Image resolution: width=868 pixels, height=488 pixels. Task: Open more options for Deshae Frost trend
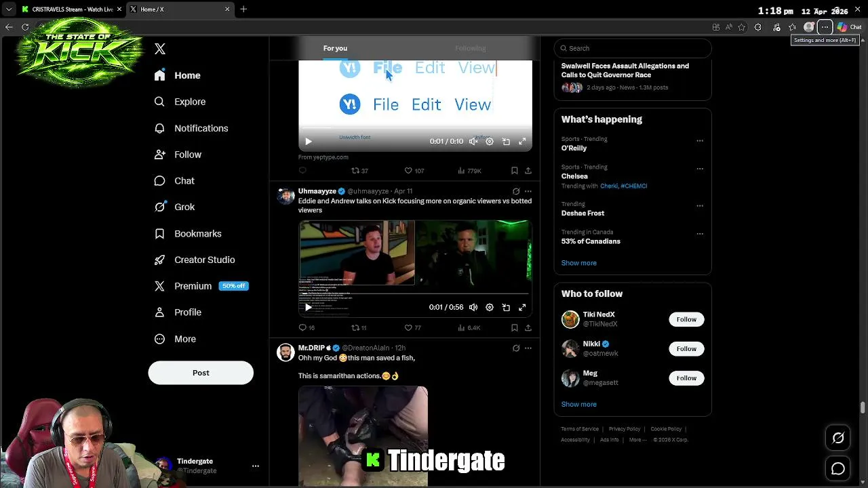point(700,206)
